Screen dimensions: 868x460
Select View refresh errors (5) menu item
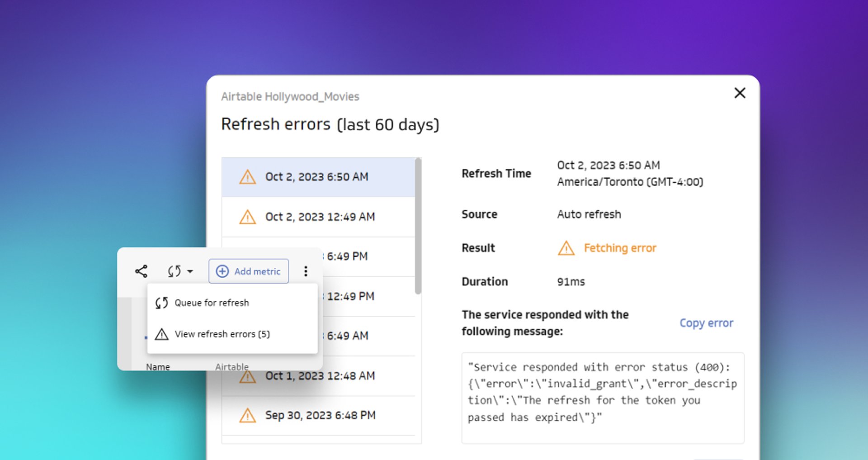coord(232,334)
